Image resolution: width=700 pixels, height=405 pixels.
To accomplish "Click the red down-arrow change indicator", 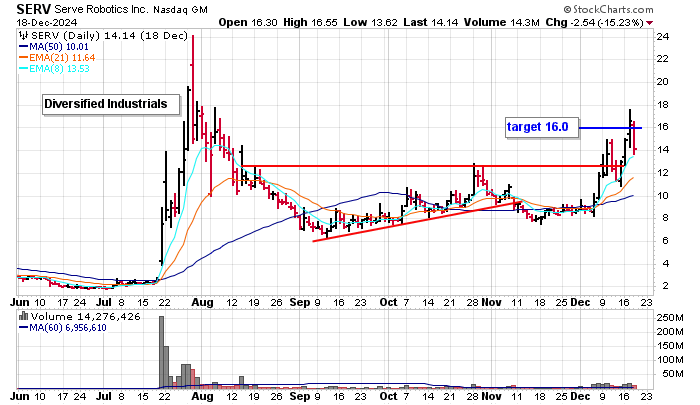I will (x=650, y=23).
